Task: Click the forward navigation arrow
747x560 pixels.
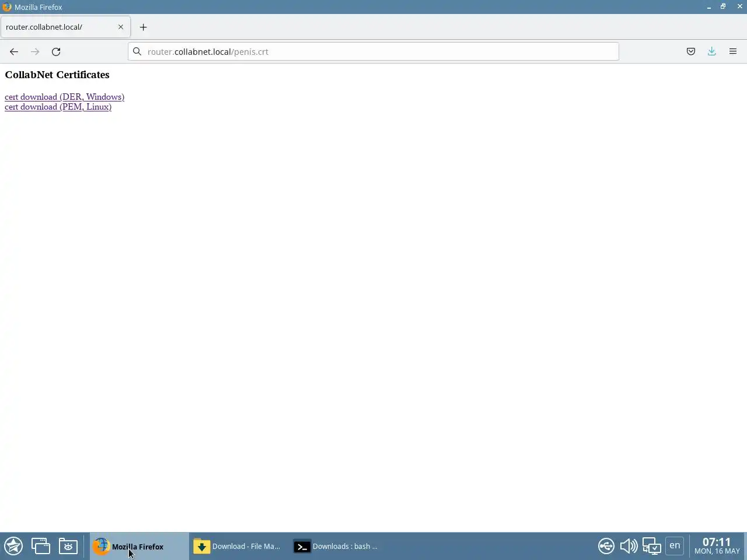Action: tap(35, 51)
